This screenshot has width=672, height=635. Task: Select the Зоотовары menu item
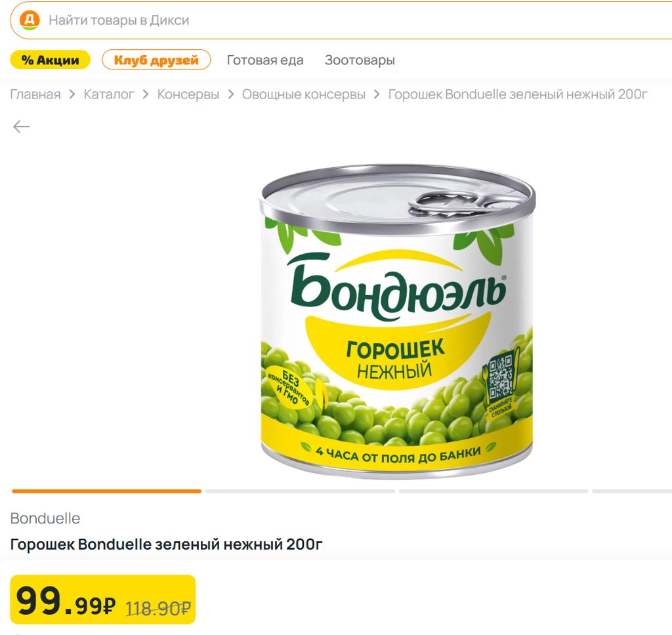[x=360, y=60]
